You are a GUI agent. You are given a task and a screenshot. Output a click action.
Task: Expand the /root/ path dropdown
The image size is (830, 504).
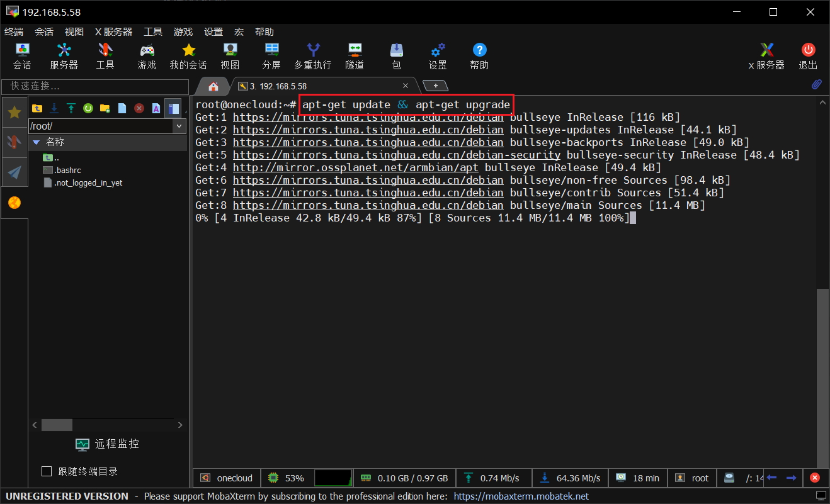[x=179, y=126]
